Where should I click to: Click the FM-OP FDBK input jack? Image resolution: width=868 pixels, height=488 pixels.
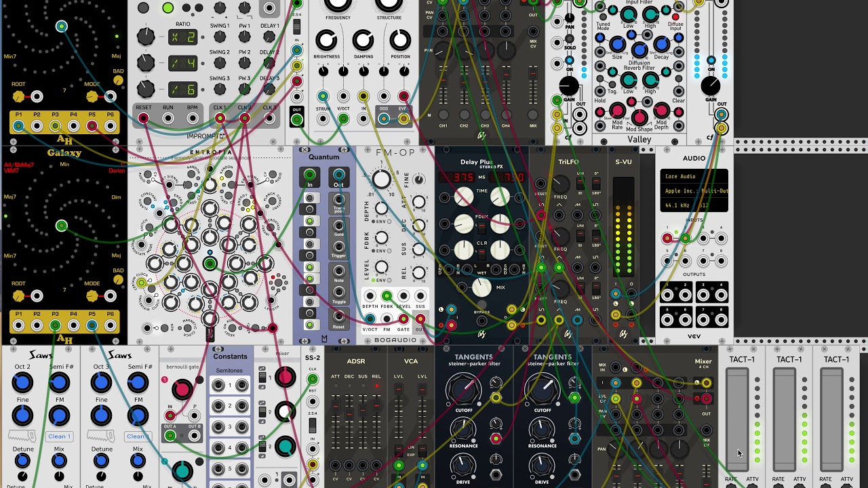[387, 296]
